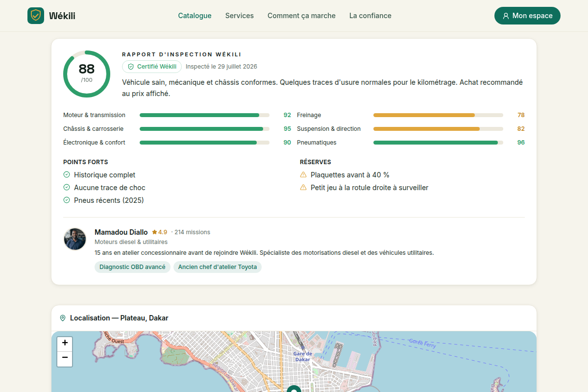Click the RAPPORT D'INSPECTION WÉKILI title
Viewport: 588px width, 392px height.
click(182, 54)
